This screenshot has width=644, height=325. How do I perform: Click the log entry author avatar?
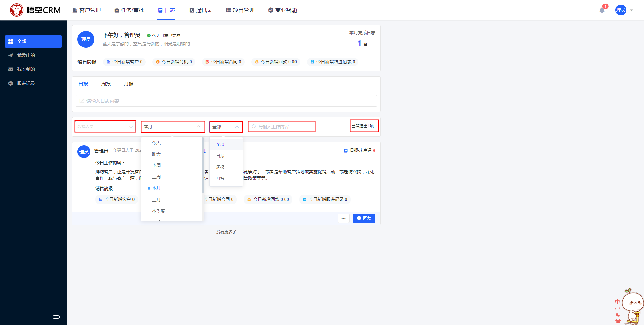click(84, 152)
